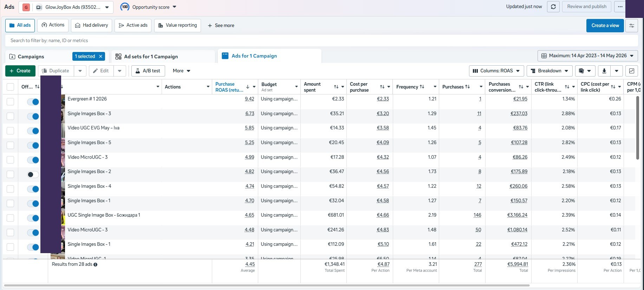Image resolution: width=644 pixels, height=290 pixels.
Task: Open the reports icon dropdown
Action: click(585, 71)
